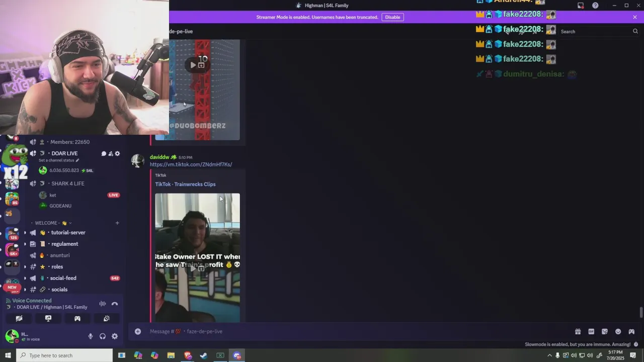Screen dimensions: 644x362
Task: Share your screen button
Action: click(x=48, y=318)
